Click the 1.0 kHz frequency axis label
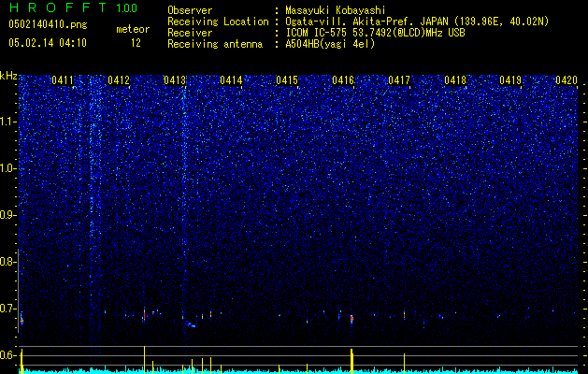Screen dimensions: 588x374 tap(7, 168)
